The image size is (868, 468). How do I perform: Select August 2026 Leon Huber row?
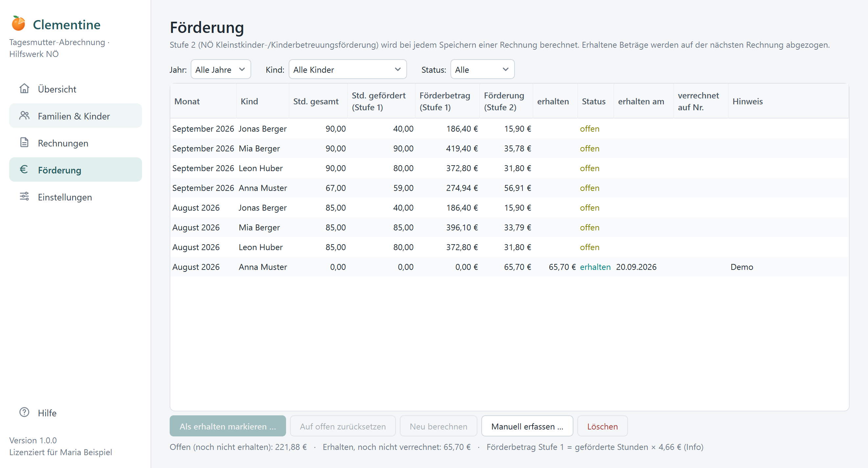pyautogui.click(x=509, y=247)
